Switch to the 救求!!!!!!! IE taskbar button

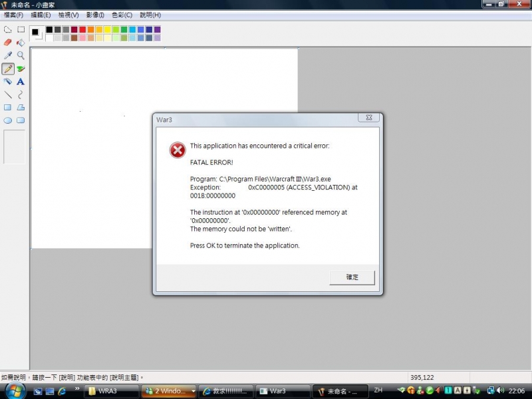tap(225, 391)
